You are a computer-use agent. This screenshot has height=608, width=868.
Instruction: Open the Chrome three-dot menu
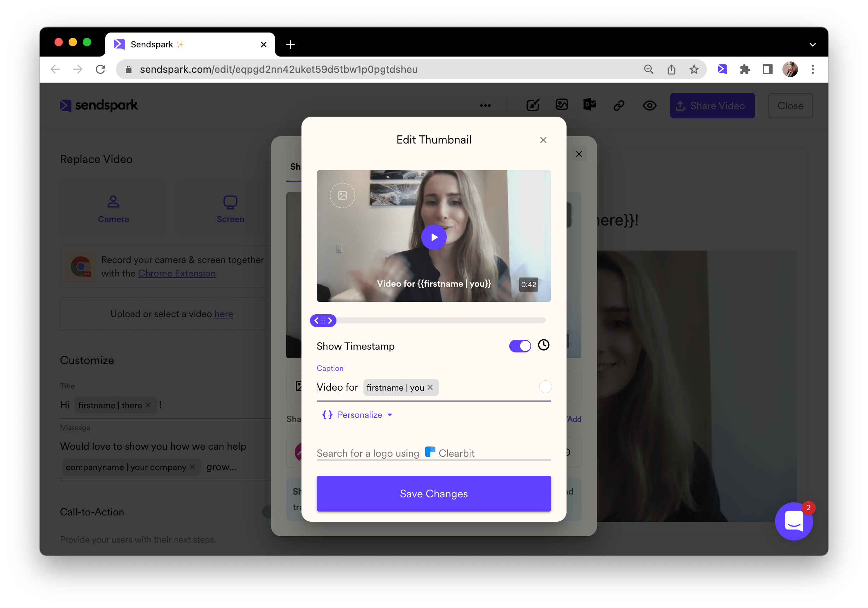pyautogui.click(x=813, y=69)
